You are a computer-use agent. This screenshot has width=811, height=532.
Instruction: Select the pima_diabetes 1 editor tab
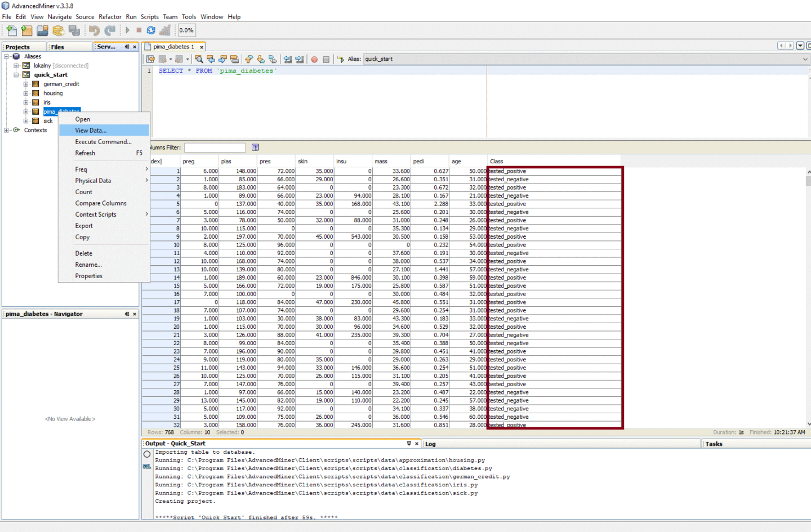(173, 47)
